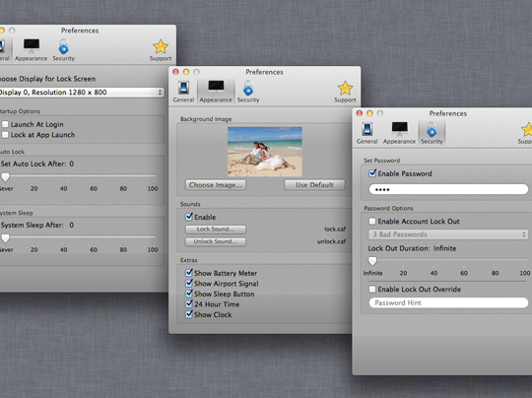This screenshot has width=532, height=398.
Task: Click the Background Image section label
Action: click(x=206, y=119)
